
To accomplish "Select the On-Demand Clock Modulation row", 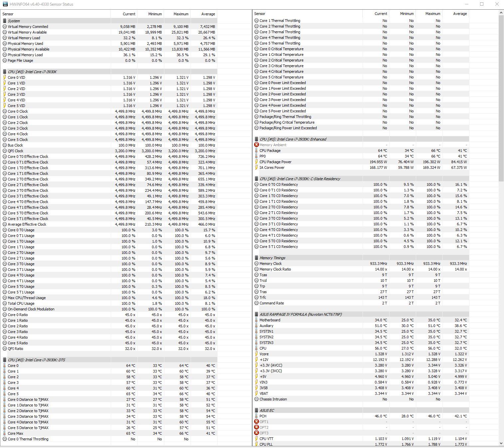I will click(109, 309).
